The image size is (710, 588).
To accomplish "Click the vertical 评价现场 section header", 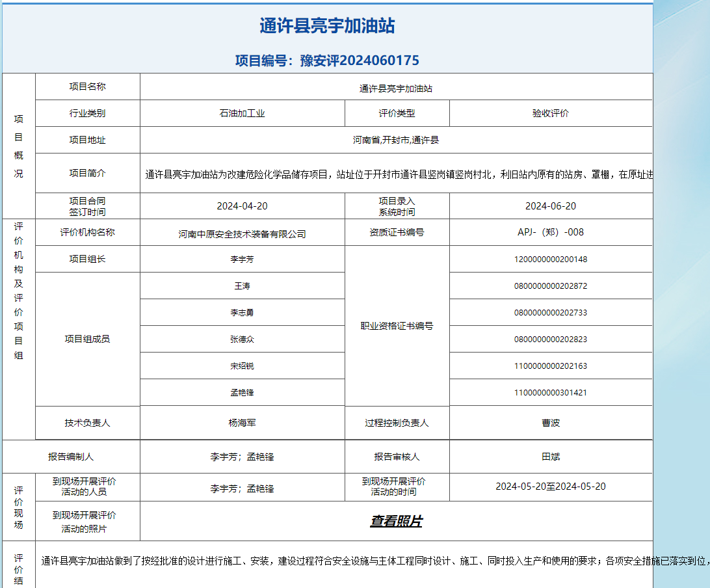I will pyautogui.click(x=19, y=507).
